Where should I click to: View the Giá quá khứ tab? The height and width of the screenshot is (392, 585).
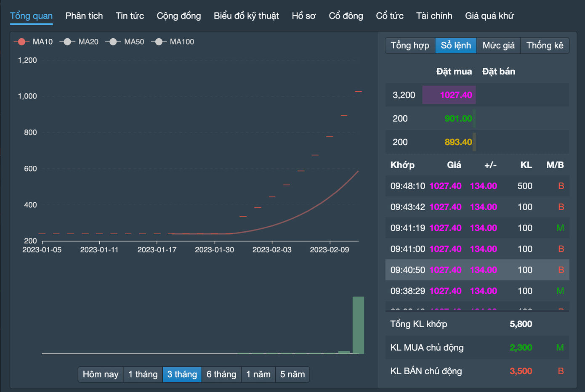[x=489, y=16]
